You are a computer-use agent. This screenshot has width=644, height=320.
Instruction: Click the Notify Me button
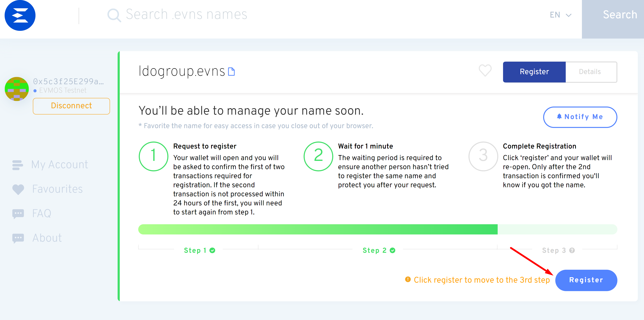(x=580, y=117)
